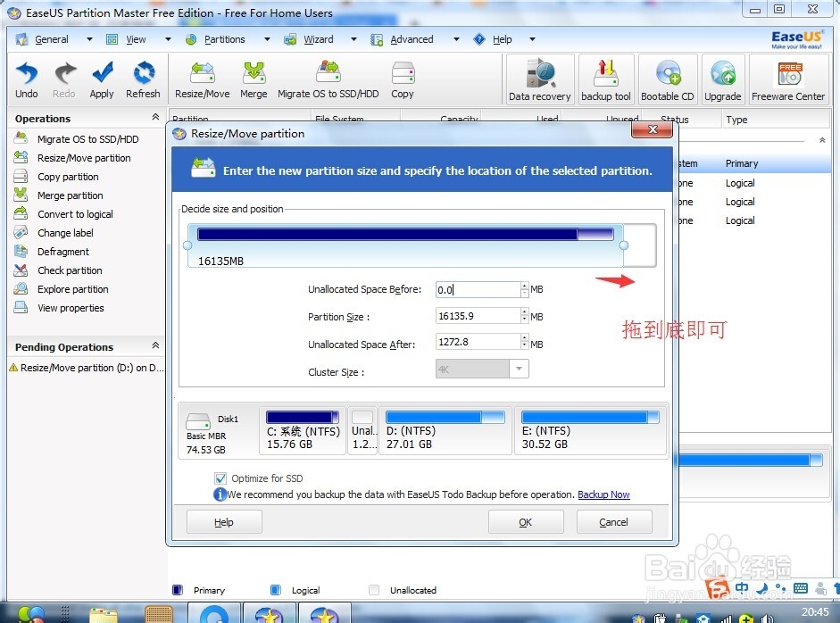Screen dimensions: 840x623
Task: Click the taskbar clock showing 20:45
Action: (x=815, y=611)
